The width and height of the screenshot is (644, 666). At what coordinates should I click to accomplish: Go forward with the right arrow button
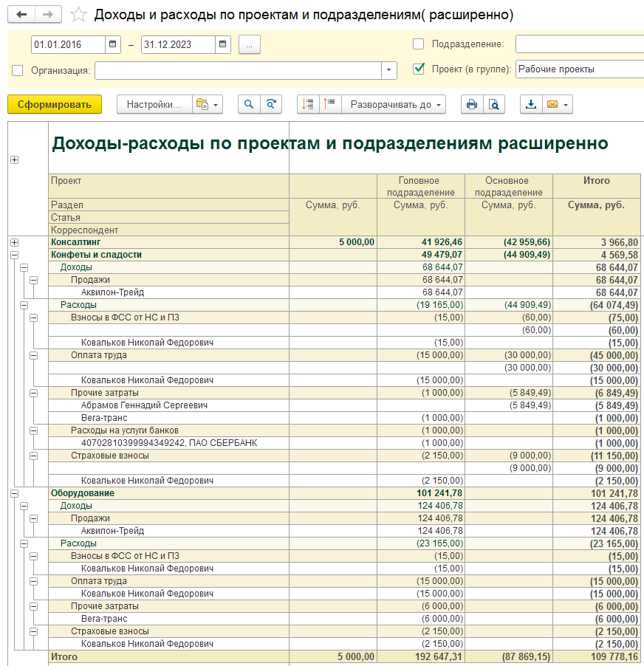click(x=48, y=15)
